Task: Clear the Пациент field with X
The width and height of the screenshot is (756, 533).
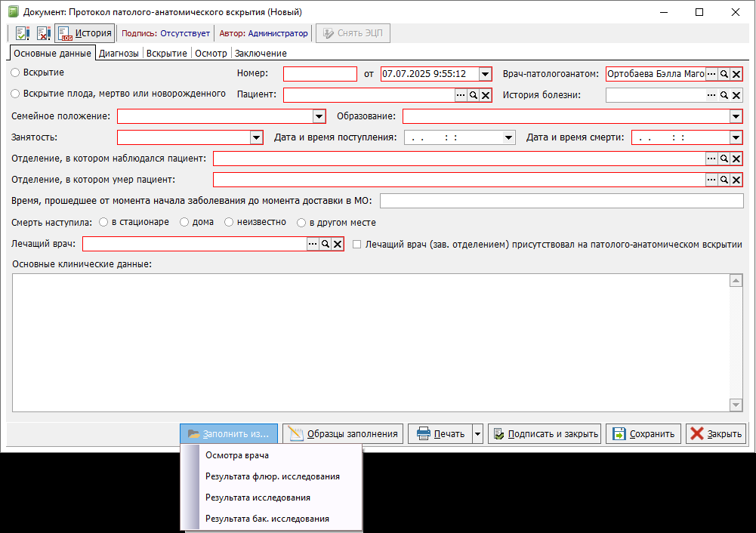Action: (x=486, y=95)
